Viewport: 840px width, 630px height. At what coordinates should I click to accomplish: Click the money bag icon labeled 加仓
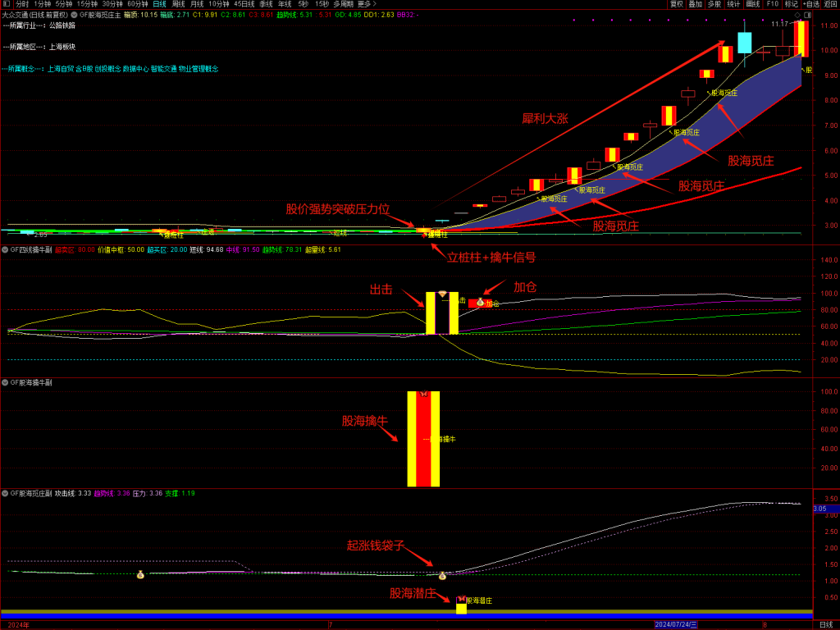pos(480,303)
